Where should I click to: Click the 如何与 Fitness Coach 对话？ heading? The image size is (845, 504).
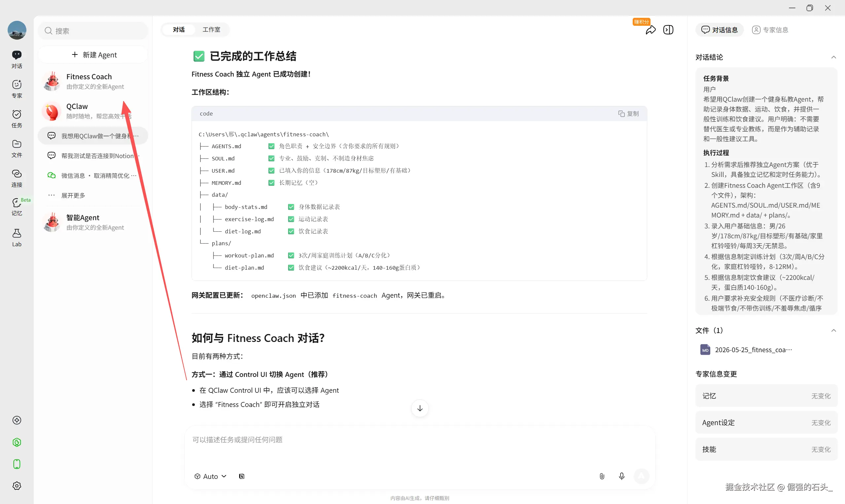pos(258,338)
